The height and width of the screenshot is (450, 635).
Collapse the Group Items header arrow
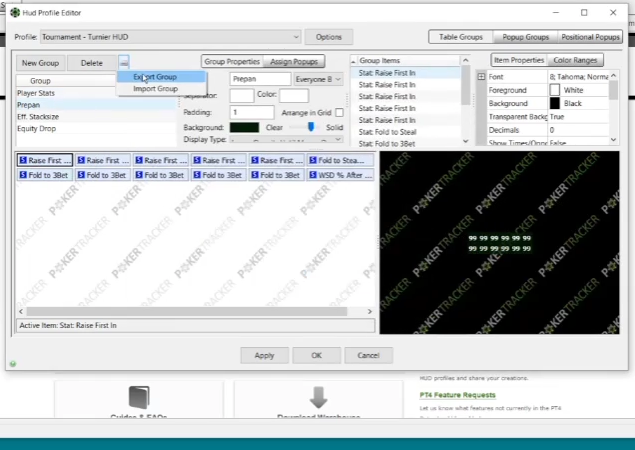[353, 61]
